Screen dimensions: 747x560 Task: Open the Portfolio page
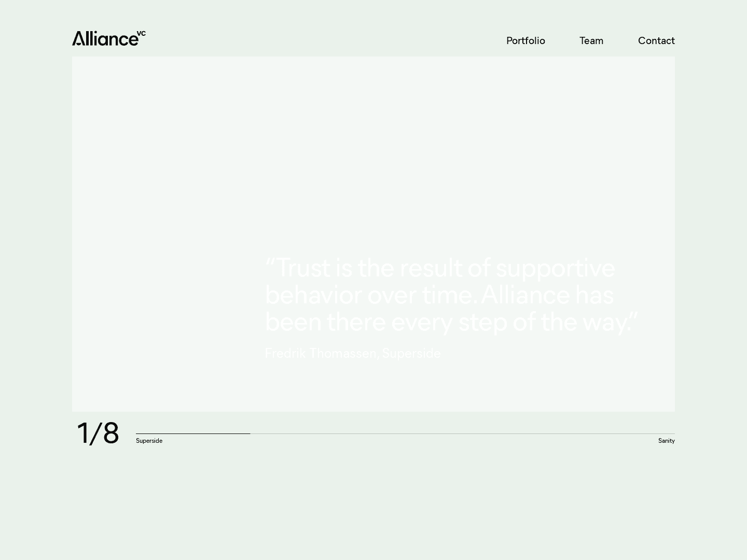tap(525, 40)
